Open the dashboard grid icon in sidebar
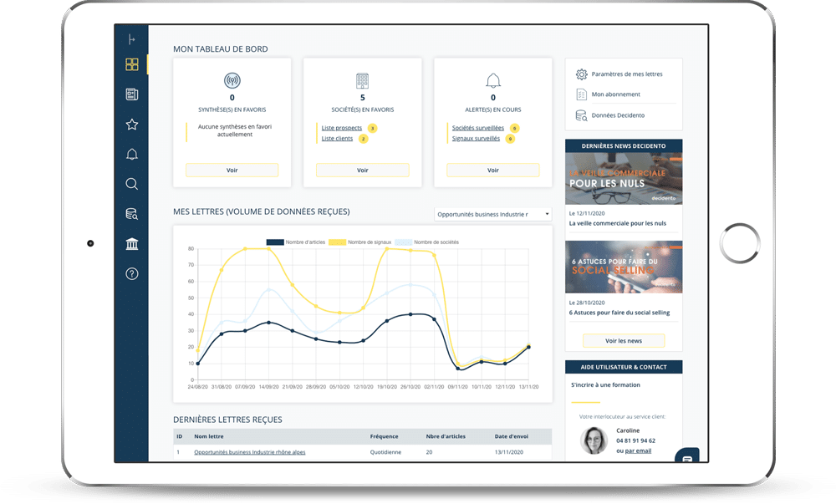 point(131,64)
